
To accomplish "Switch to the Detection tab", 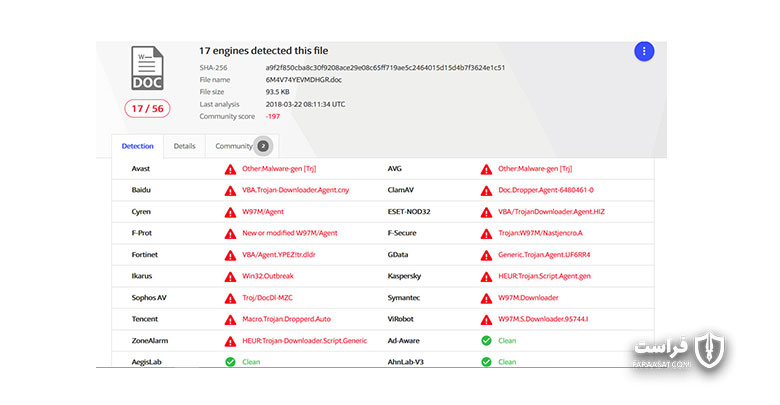I will pyautogui.click(x=137, y=146).
